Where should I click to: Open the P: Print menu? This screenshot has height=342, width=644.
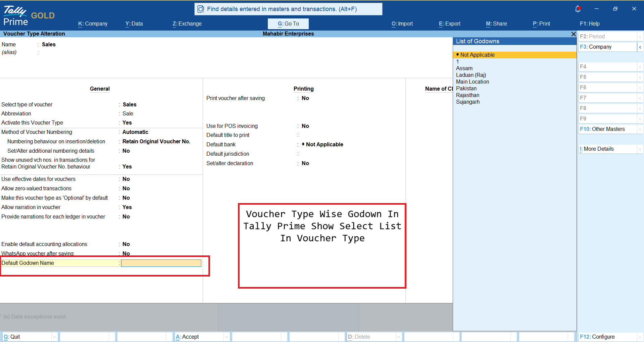click(x=541, y=23)
